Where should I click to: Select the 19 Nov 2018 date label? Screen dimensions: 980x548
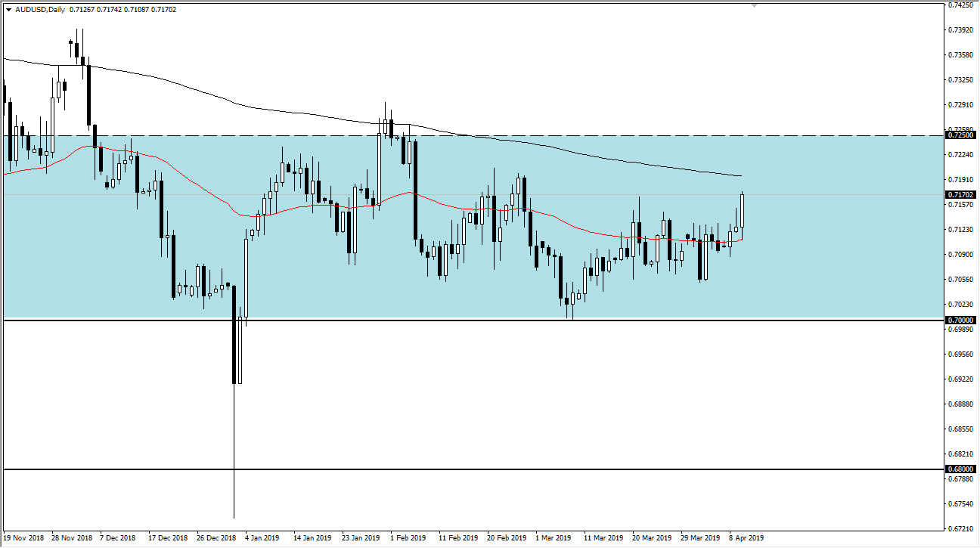click(x=25, y=537)
